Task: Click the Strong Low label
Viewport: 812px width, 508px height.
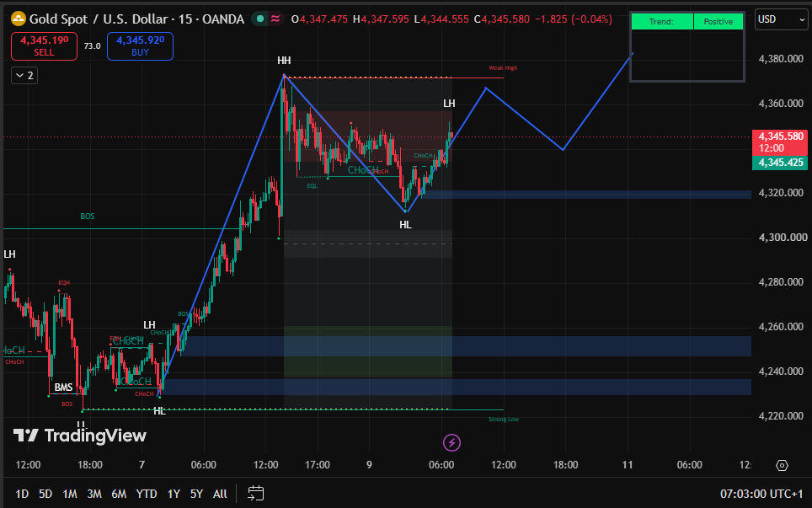Action: [x=504, y=419]
